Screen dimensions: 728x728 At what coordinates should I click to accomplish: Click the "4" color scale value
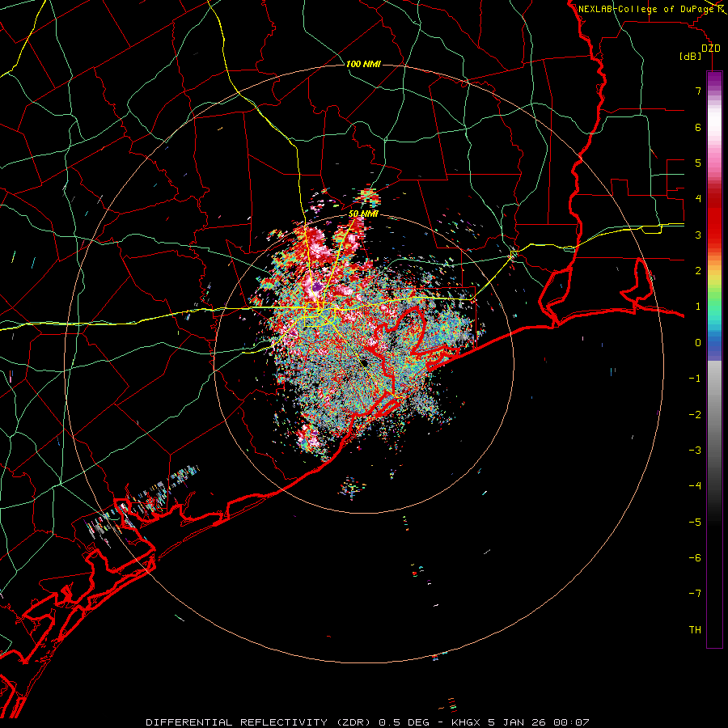(x=698, y=199)
